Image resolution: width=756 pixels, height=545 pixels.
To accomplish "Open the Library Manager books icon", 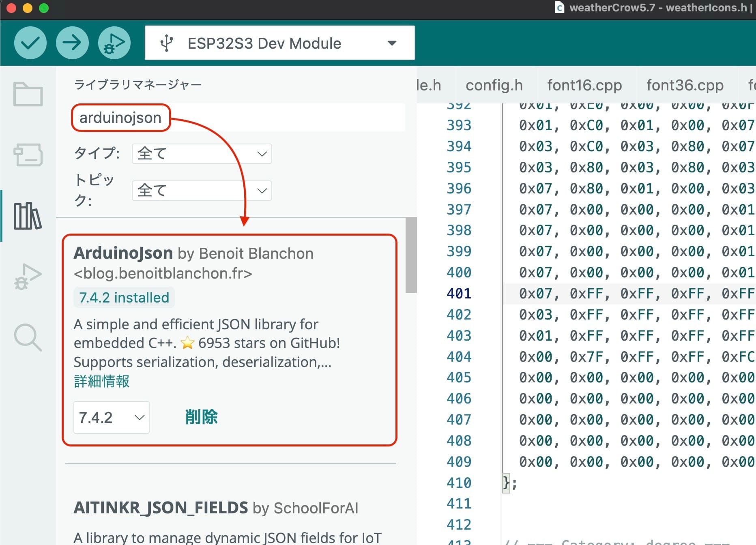I will pos(28,216).
